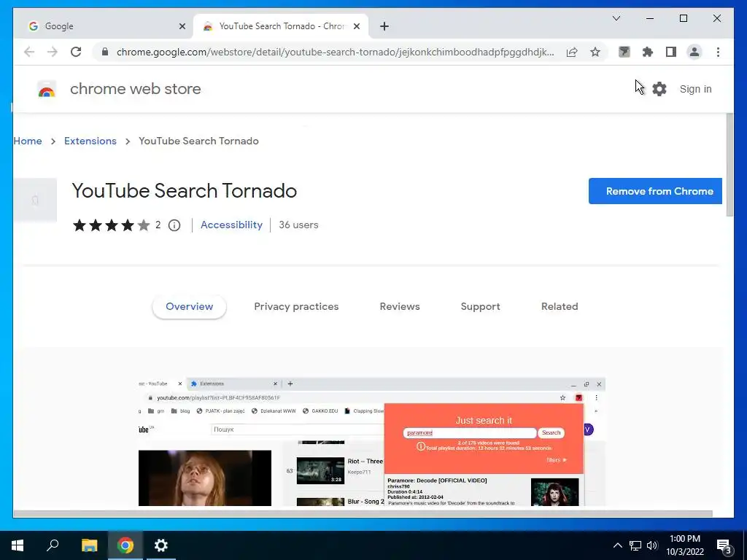Viewport: 747px width, 560px height.
Task: Expand the tab search dropdown arrow
Action: click(616, 18)
